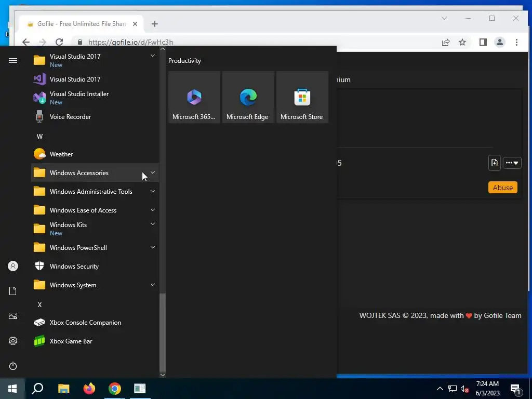
Task: Open Documents from Start sidebar
Action: click(13, 291)
